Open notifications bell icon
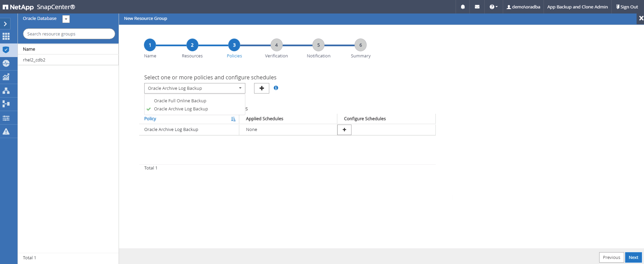644x264 pixels. 463,7
